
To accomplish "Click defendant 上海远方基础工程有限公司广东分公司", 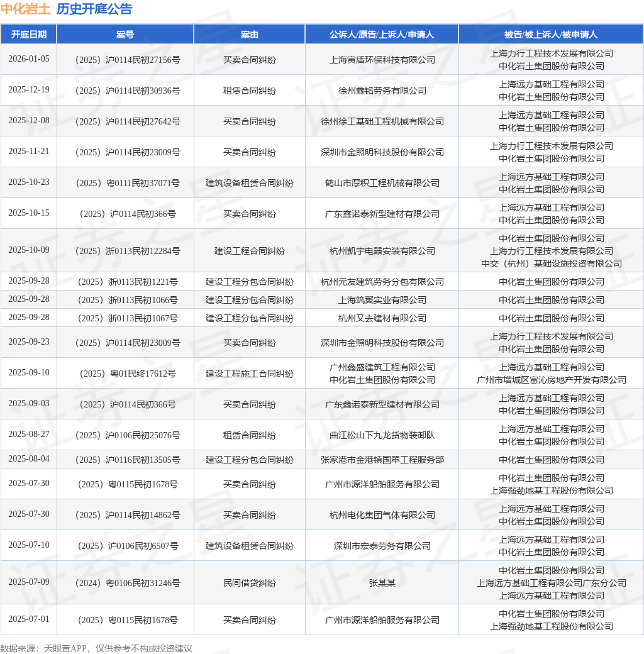I will click(x=551, y=584).
